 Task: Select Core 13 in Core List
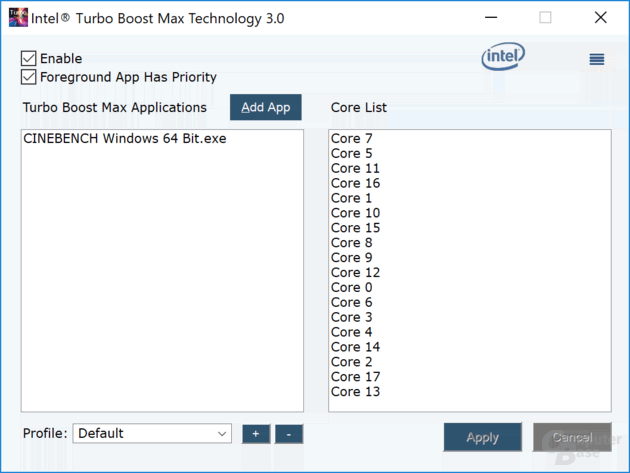click(x=470, y=391)
